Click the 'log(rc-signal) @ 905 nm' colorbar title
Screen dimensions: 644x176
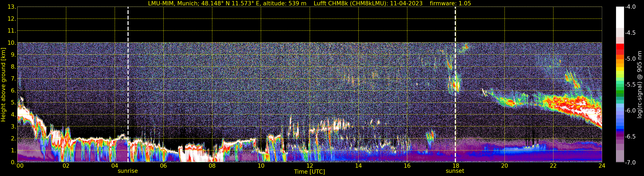(640, 85)
